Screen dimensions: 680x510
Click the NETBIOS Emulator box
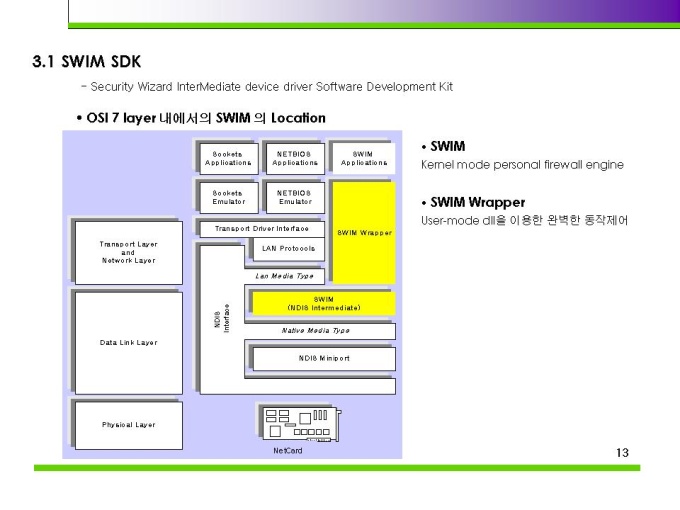click(x=295, y=197)
